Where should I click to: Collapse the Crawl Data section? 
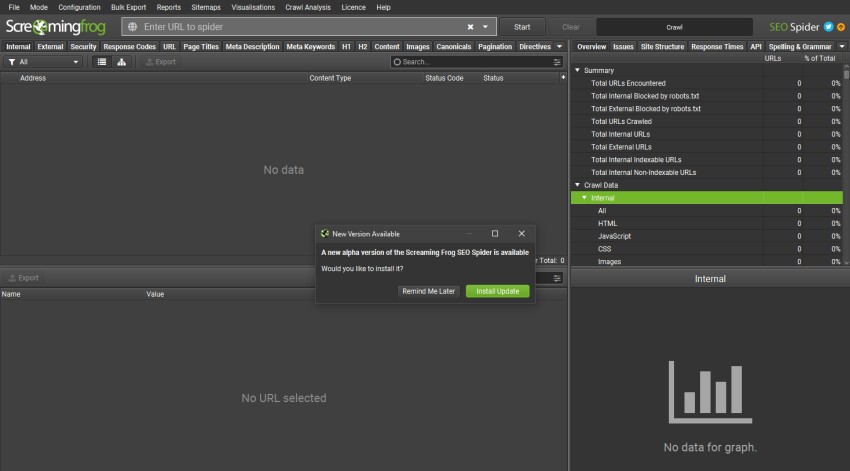tap(577, 185)
